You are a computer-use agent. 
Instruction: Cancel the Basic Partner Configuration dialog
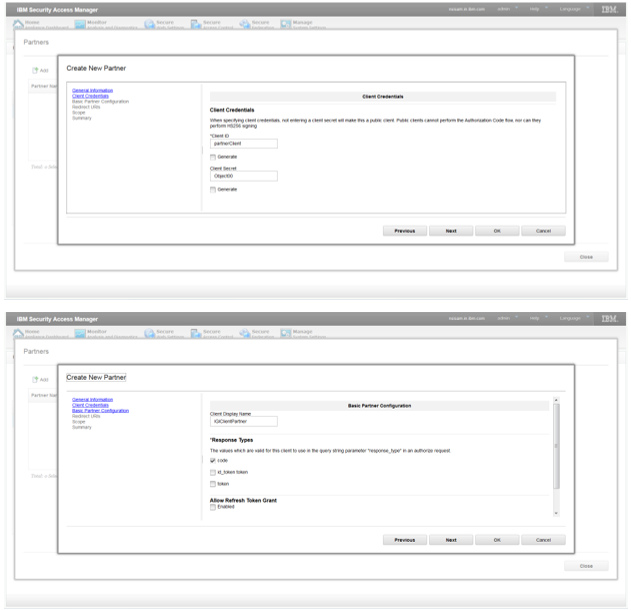[543, 540]
